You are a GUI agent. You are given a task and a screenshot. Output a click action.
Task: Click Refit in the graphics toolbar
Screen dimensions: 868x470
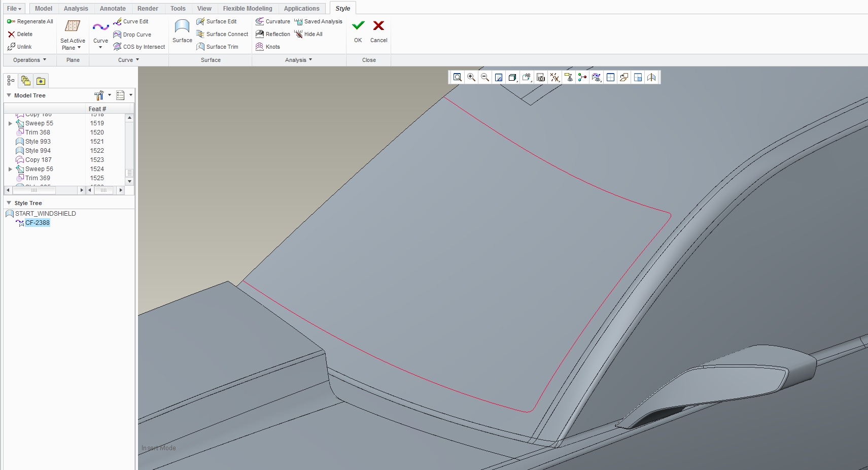click(x=458, y=77)
